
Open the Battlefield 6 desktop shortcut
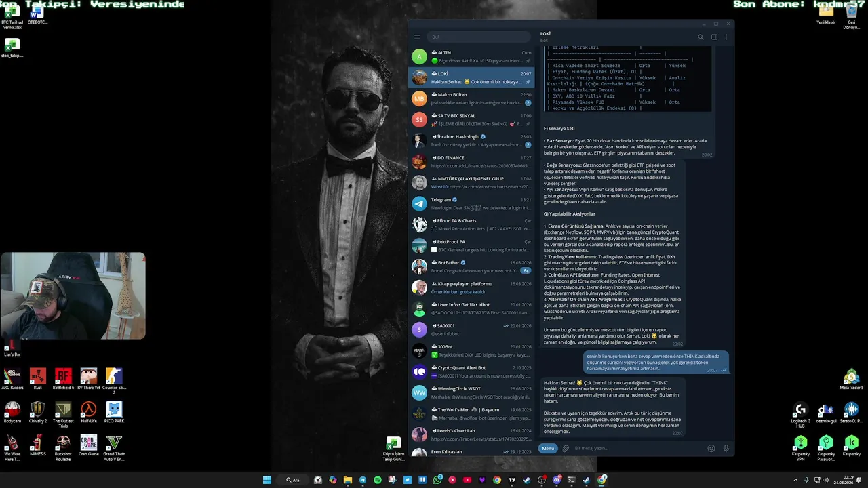pos(63,378)
